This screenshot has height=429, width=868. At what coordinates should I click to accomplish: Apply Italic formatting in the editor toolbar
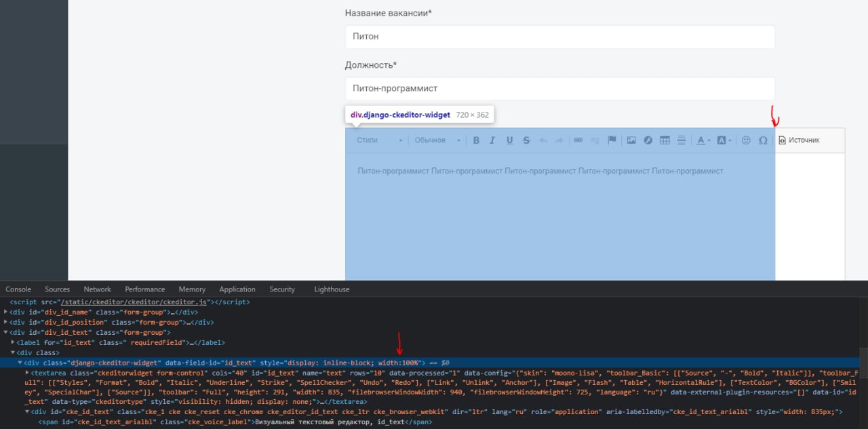click(493, 140)
